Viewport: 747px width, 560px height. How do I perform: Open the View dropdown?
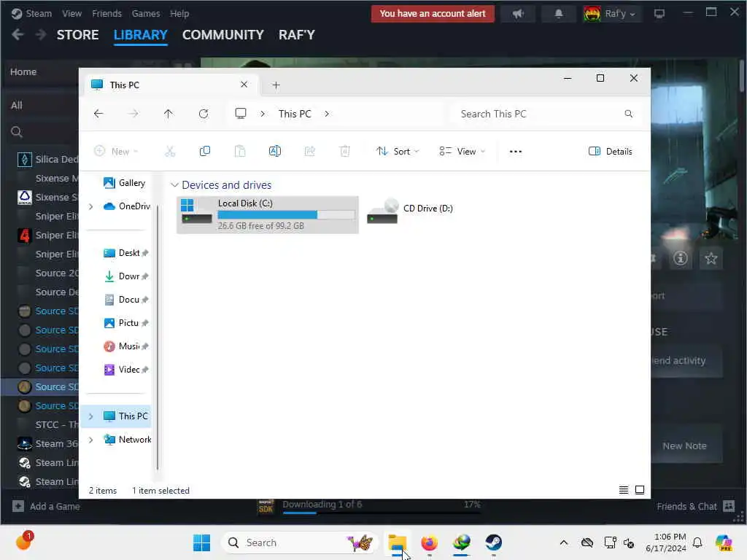462,152
